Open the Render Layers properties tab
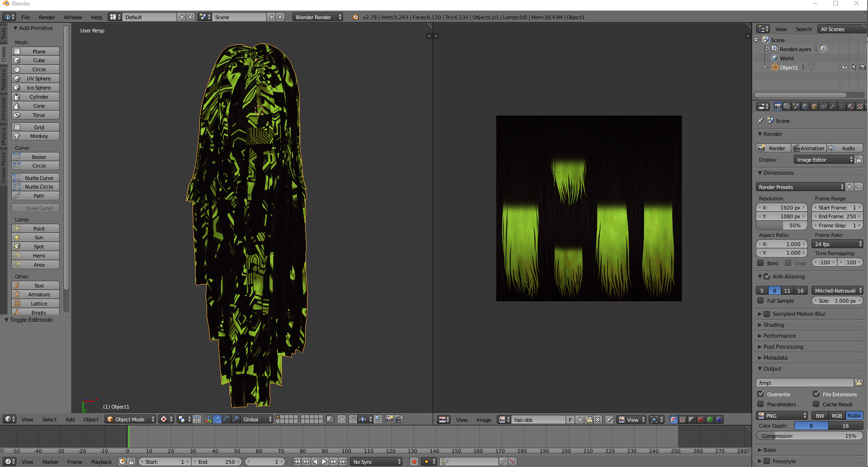The width and height of the screenshot is (868, 467). (787, 106)
